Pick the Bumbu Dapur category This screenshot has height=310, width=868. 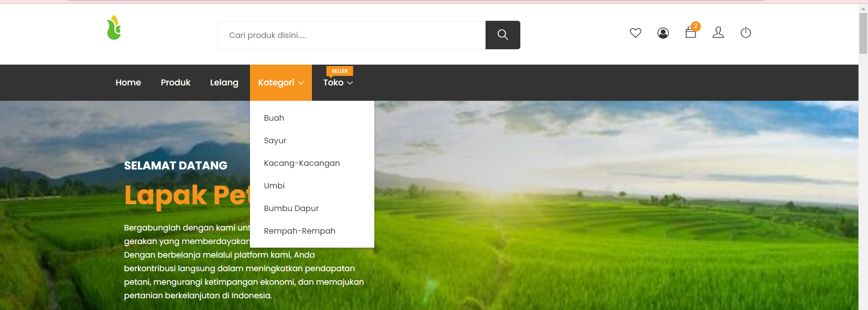coord(291,208)
